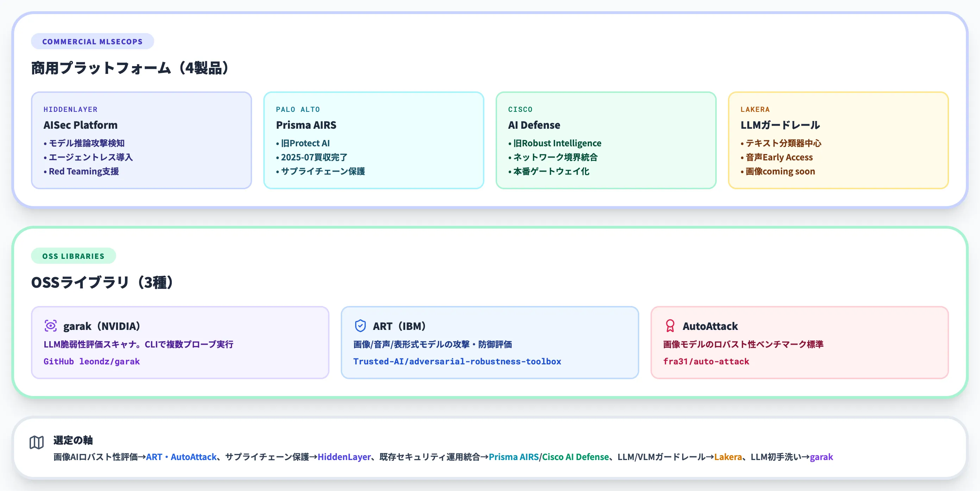This screenshot has width=980, height=491.
Task: Click the HiddenLayer link in 選定の軸
Action: pyautogui.click(x=344, y=457)
